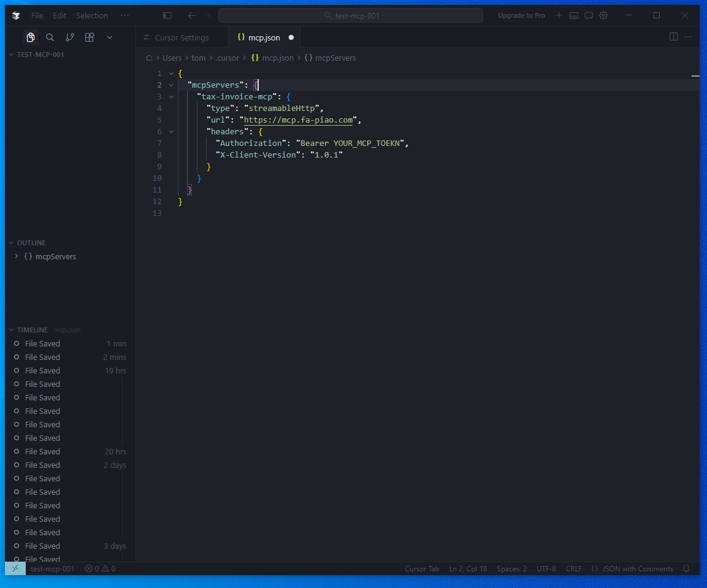Select File Saved entry from 1 min
The width and height of the screenshot is (707, 588).
tap(70, 343)
